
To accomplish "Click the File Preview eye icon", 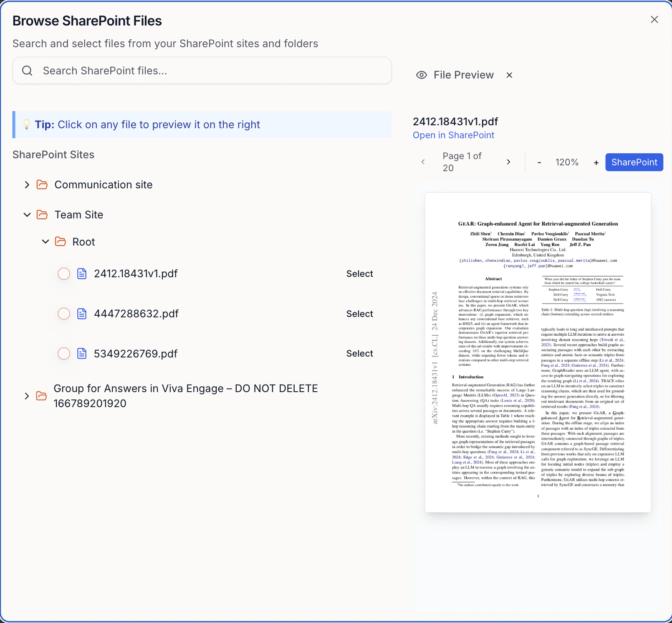I will pyautogui.click(x=422, y=75).
